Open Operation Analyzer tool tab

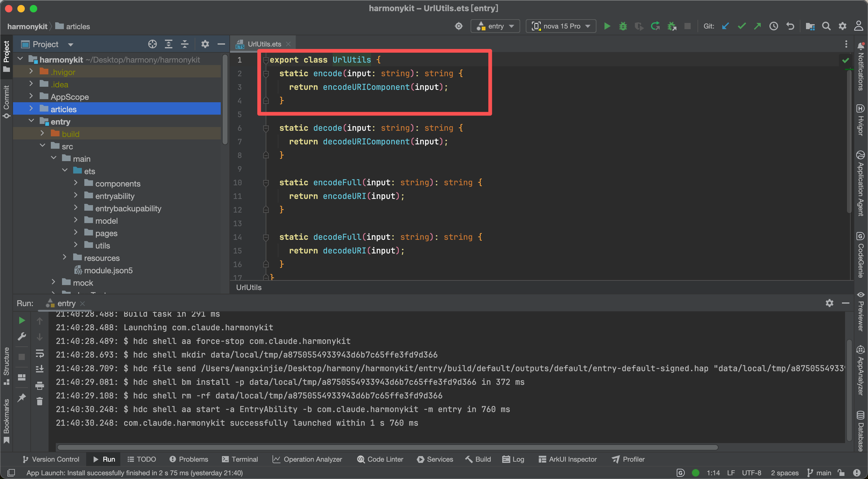coord(307,459)
